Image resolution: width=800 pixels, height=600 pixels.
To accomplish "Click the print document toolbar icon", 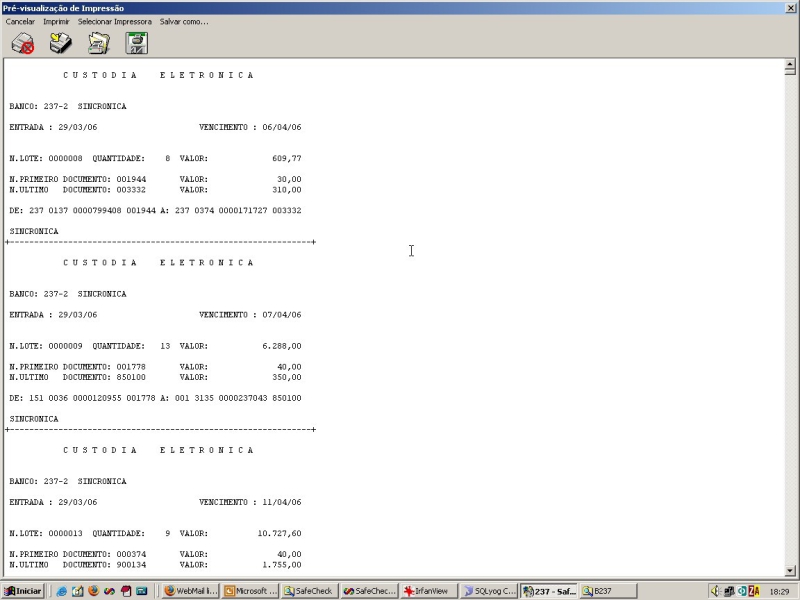I will [61, 43].
